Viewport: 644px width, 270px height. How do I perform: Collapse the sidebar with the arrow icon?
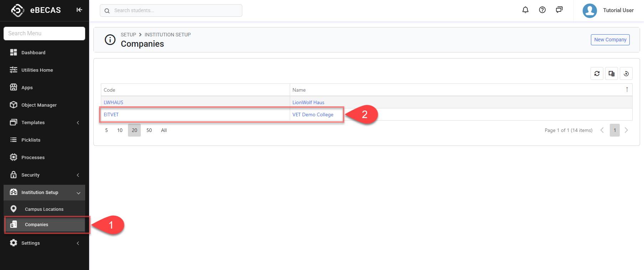(x=79, y=10)
